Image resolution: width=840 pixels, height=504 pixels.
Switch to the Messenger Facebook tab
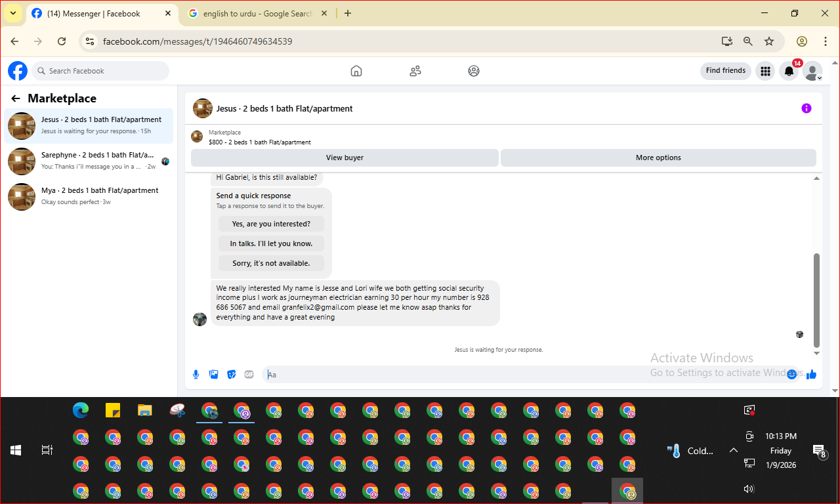tap(102, 13)
